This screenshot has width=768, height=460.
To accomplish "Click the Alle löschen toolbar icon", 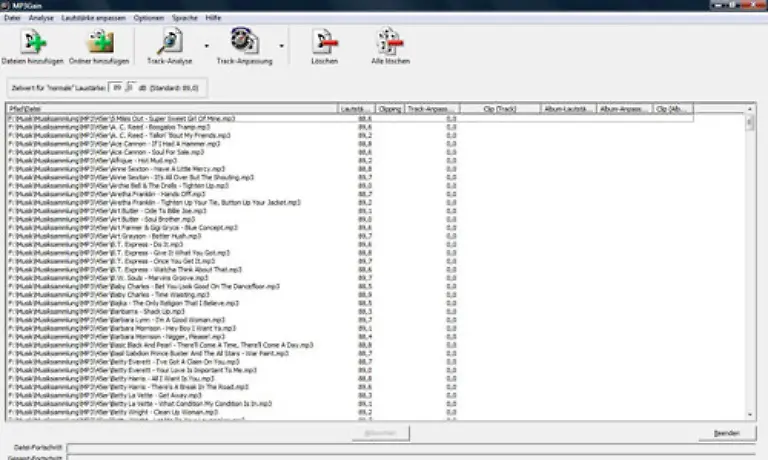I will (x=390, y=41).
